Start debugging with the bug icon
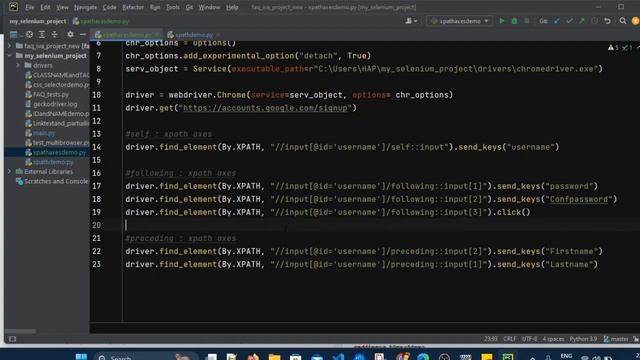The width and height of the screenshot is (640, 360). 514,21
